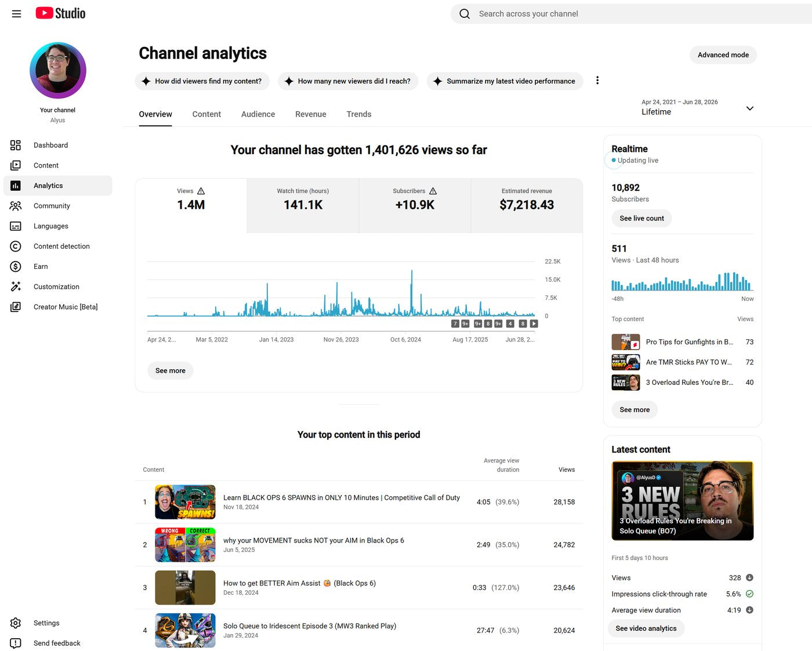Select the Watch time (hours) card

[303, 206]
